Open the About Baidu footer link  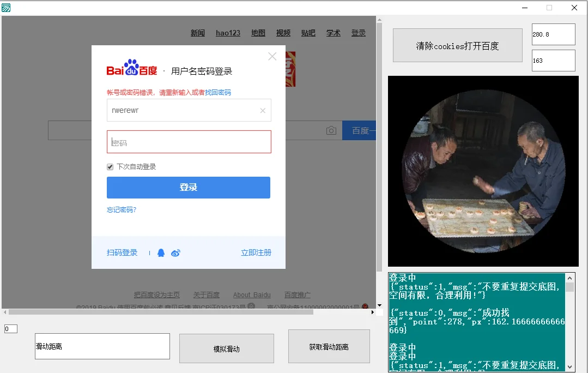pyautogui.click(x=252, y=295)
